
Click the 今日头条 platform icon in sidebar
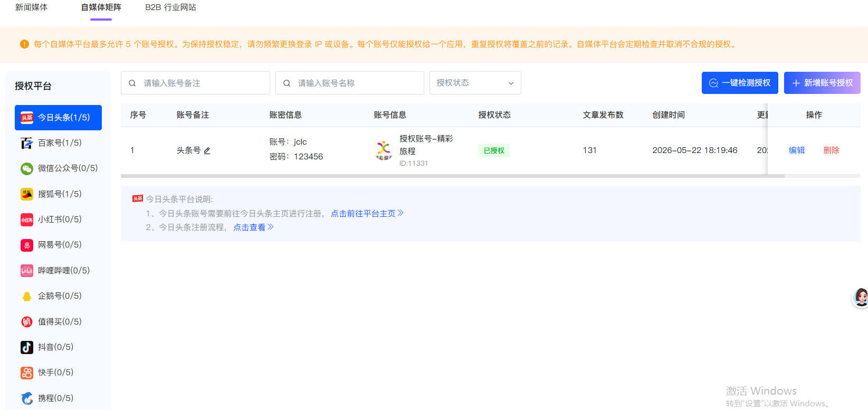coord(27,118)
